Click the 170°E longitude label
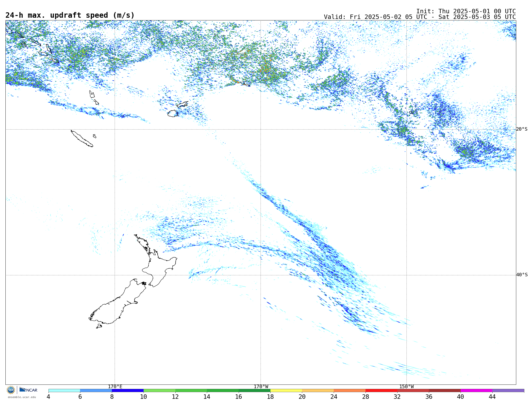The width and height of the screenshot is (532, 400). pyautogui.click(x=115, y=387)
